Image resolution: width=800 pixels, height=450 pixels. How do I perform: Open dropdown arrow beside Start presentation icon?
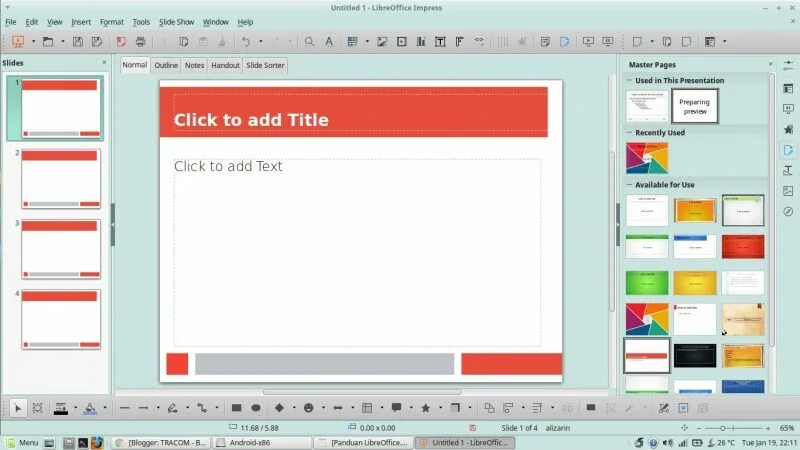tap(33, 42)
